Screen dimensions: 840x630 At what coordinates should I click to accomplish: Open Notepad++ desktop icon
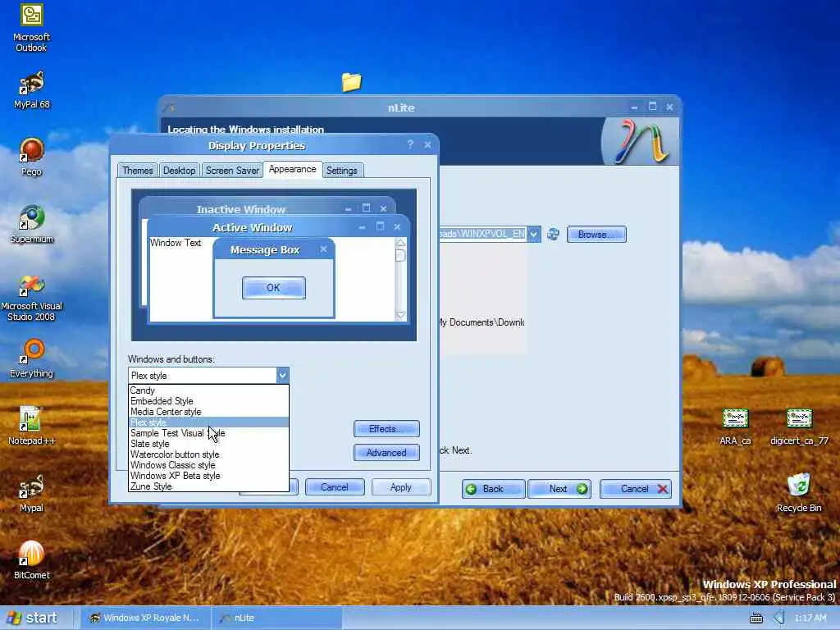[32, 427]
